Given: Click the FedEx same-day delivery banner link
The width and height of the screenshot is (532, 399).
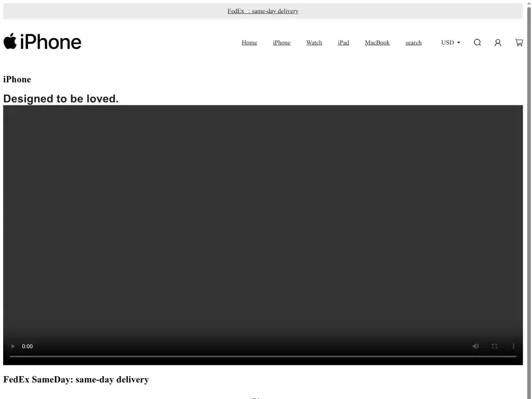Looking at the screenshot, I should [x=262, y=10].
